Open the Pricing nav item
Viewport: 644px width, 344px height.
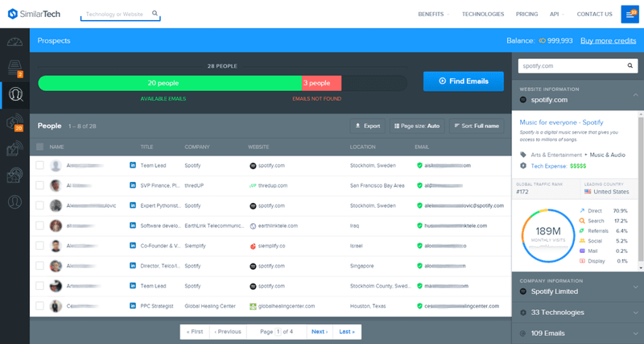click(526, 14)
